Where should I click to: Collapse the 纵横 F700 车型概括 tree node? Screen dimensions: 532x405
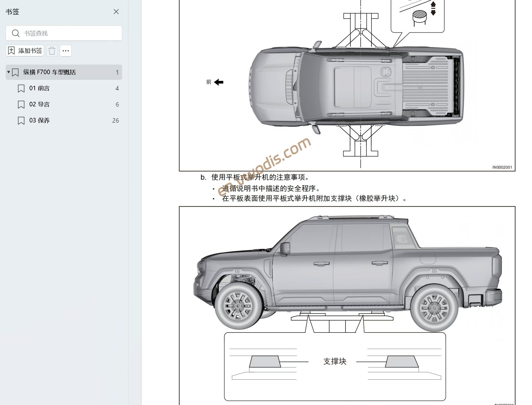coord(8,72)
